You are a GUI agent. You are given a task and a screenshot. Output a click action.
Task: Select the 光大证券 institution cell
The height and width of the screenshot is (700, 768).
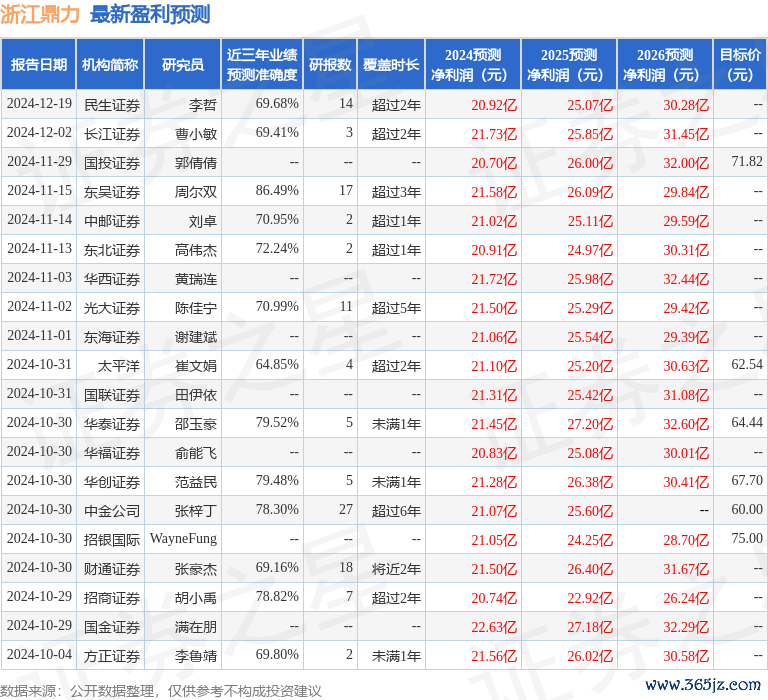coord(112,308)
